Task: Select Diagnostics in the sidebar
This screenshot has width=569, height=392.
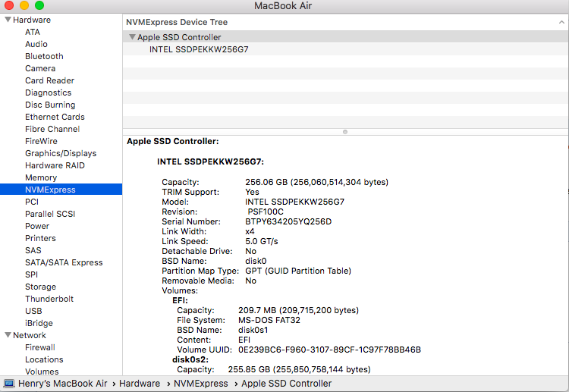Action: coord(49,93)
